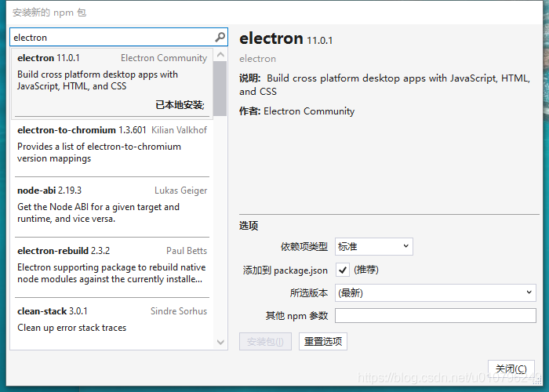Click the 其他 npm 参数 input field
The image size is (549, 392).
pos(435,315)
